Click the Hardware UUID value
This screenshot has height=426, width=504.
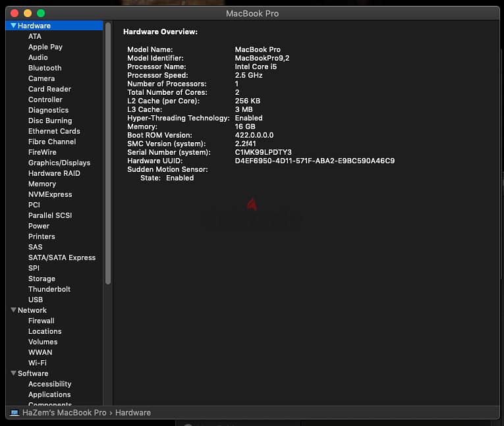(x=315, y=161)
